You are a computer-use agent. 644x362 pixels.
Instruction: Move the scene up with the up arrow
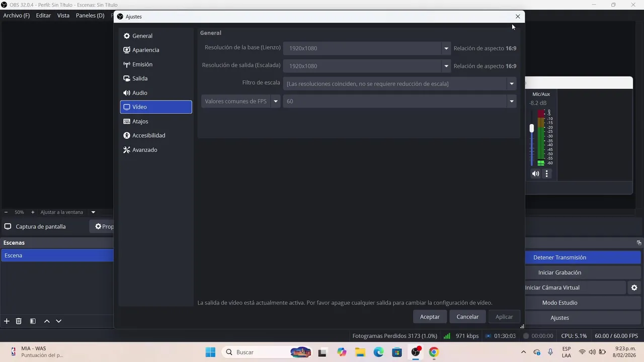47,321
